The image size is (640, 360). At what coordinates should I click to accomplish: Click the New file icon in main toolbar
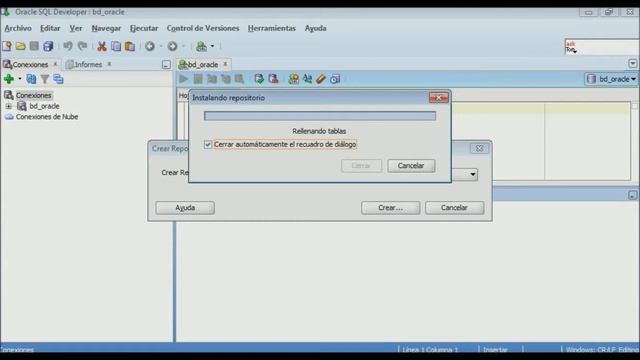pyautogui.click(x=7, y=46)
